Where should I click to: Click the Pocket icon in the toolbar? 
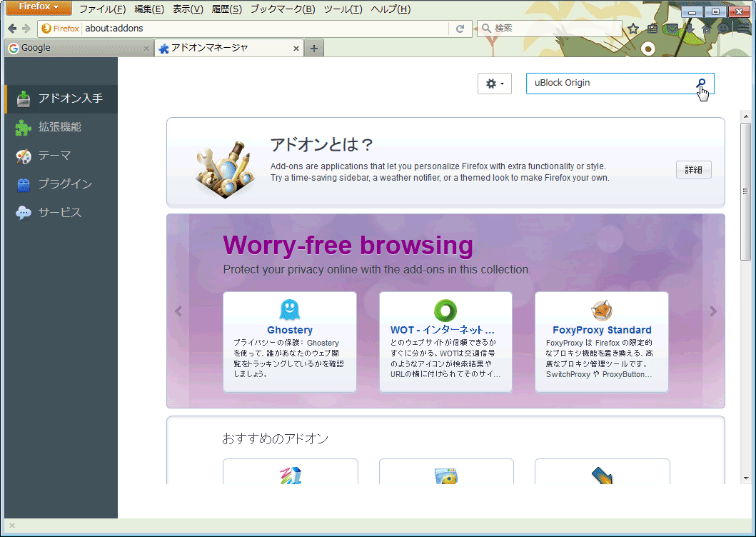click(x=672, y=29)
